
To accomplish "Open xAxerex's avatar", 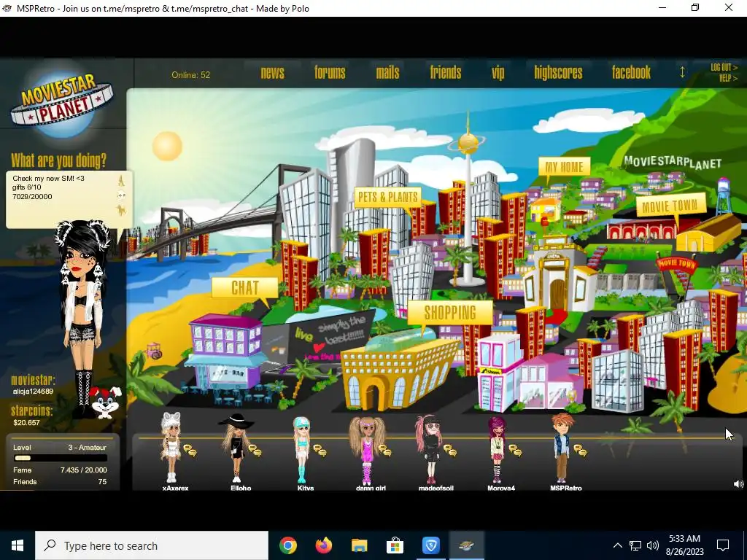I will coord(171,448).
